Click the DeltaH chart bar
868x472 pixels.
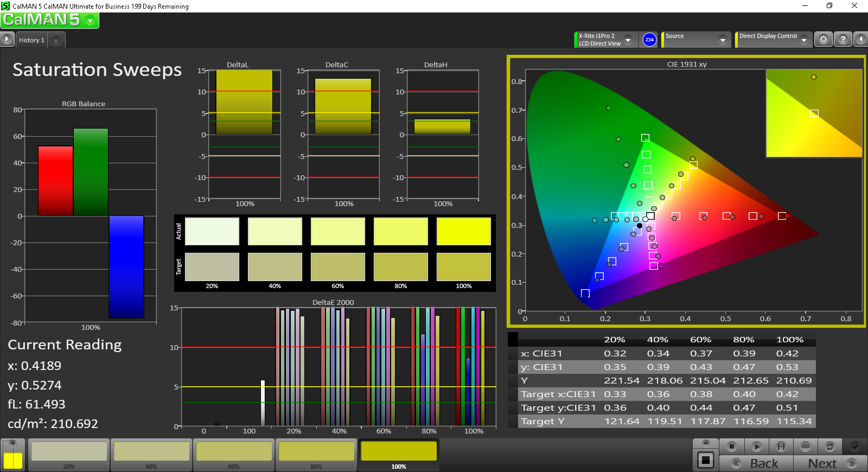tap(442, 126)
